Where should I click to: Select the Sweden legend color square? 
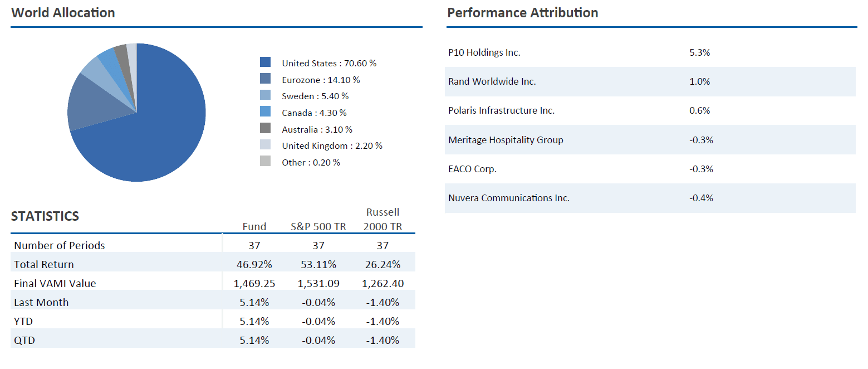[265, 95]
